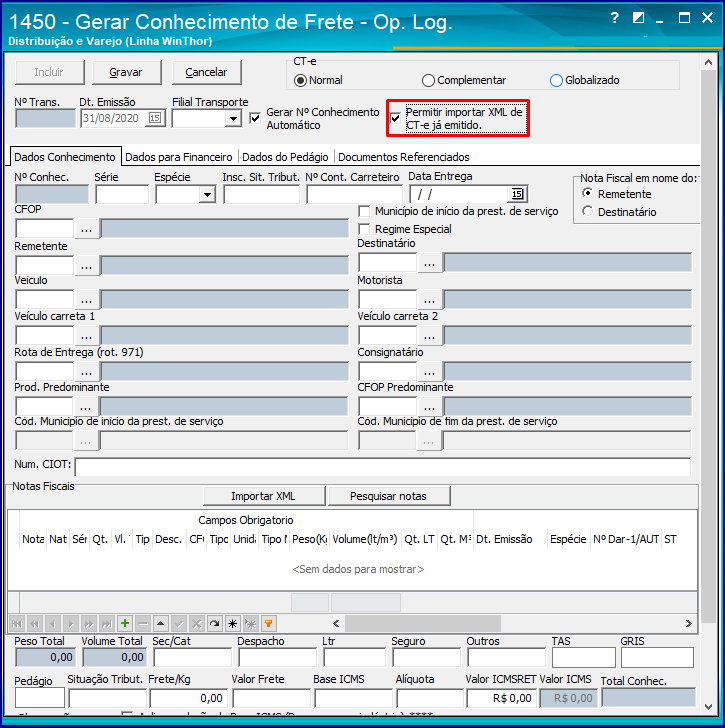Open Remetente lookup ellipsis button

point(86,266)
